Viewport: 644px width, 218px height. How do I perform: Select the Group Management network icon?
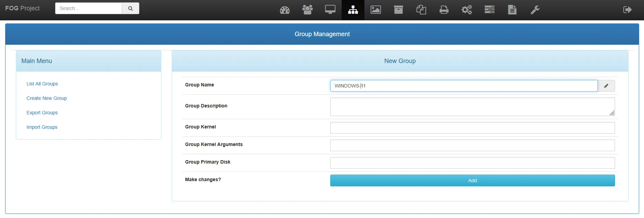(x=353, y=10)
